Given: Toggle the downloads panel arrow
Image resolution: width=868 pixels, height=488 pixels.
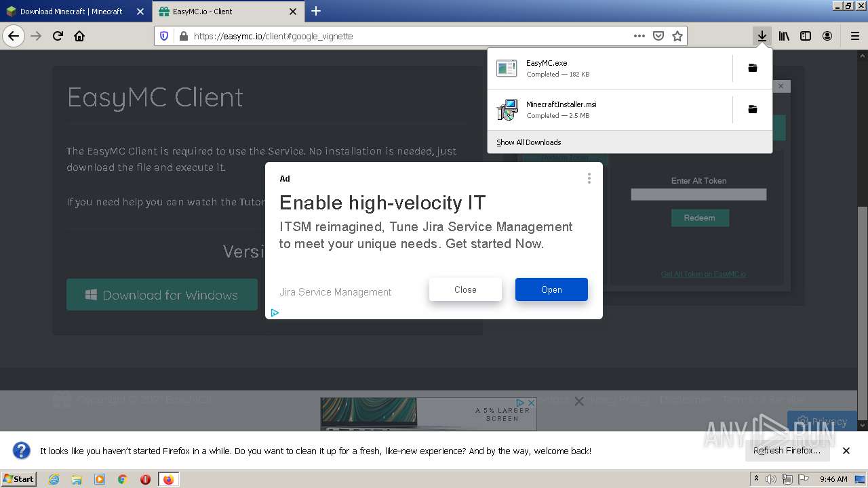Looking at the screenshot, I should pyautogui.click(x=762, y=36).
